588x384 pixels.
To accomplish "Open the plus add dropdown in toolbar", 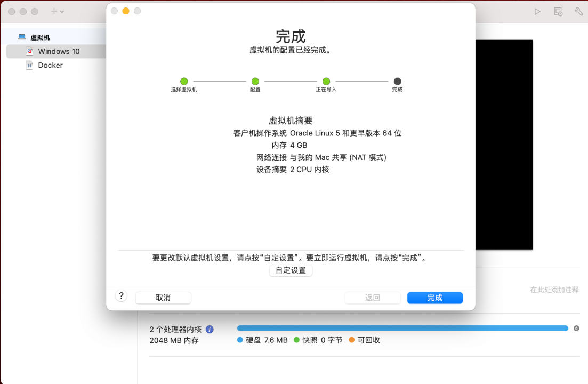I will [58, 12].
